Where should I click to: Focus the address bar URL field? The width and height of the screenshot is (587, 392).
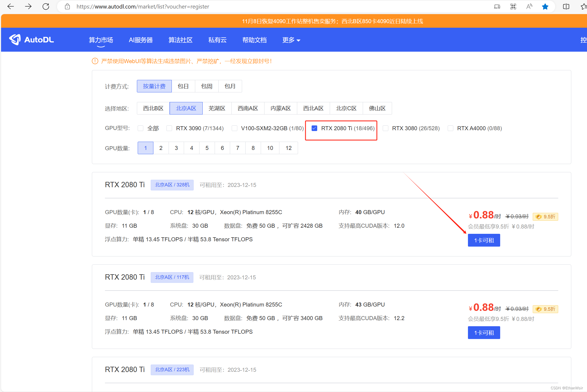tap(277, 6)
